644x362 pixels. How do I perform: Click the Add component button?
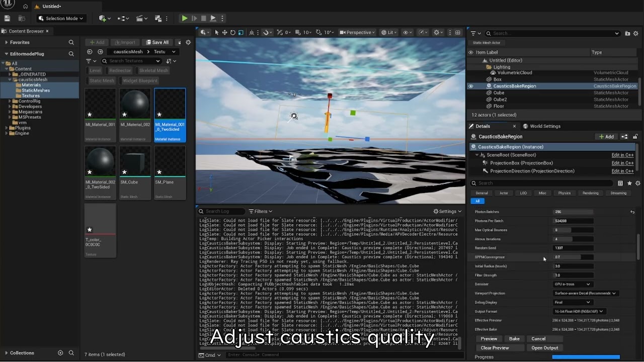tap(606, 137)
